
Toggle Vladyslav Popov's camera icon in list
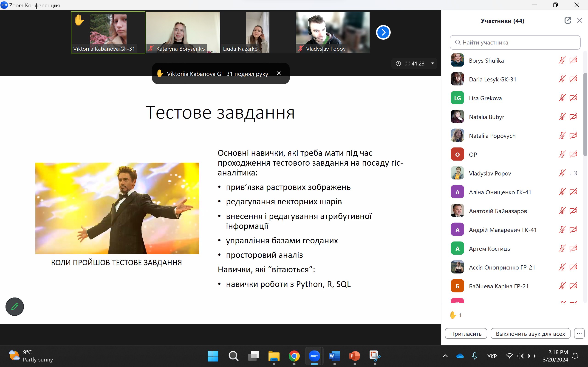[x=573, y=173]
